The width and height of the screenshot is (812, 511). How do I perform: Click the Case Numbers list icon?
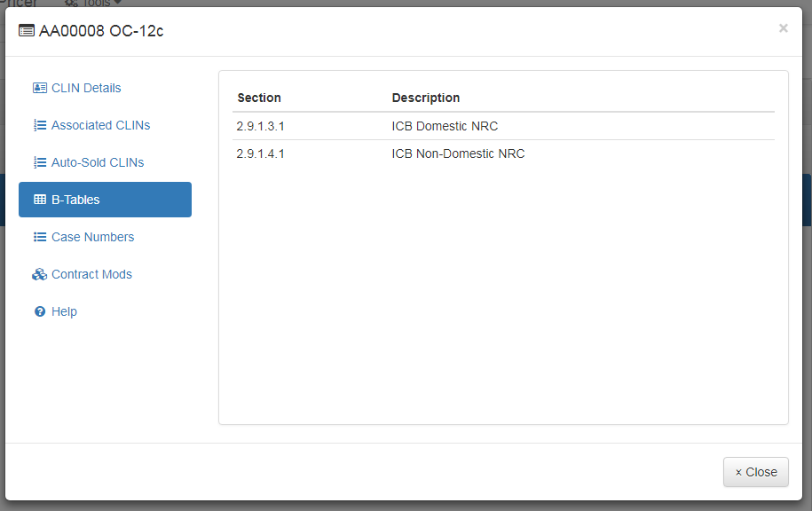click(39, 236)
